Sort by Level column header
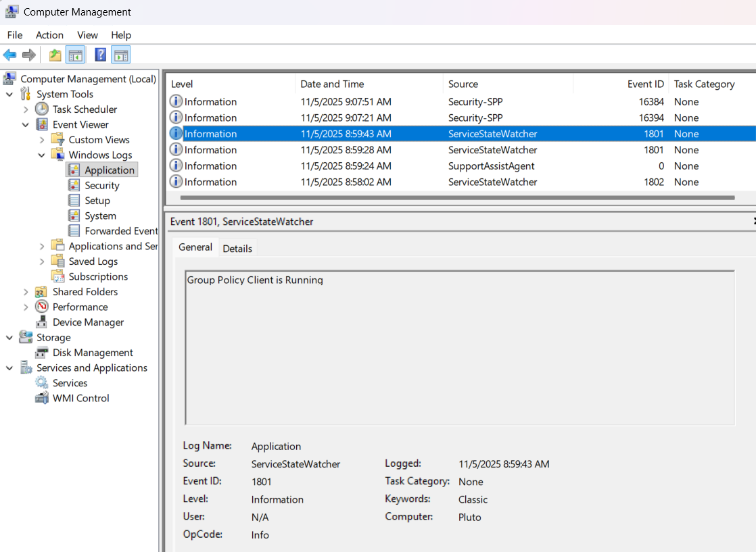This screenshot has width=756, height=552. [x=231, y=84]
